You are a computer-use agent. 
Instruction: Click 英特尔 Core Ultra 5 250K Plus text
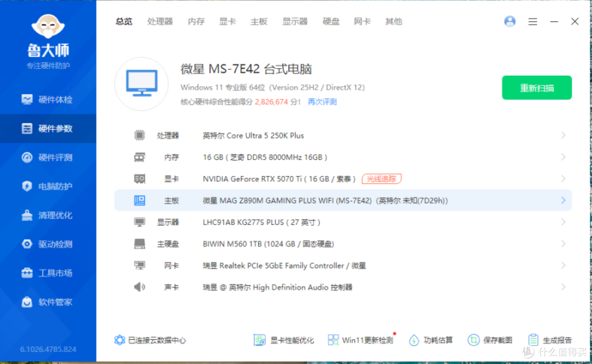click(253, 135)
